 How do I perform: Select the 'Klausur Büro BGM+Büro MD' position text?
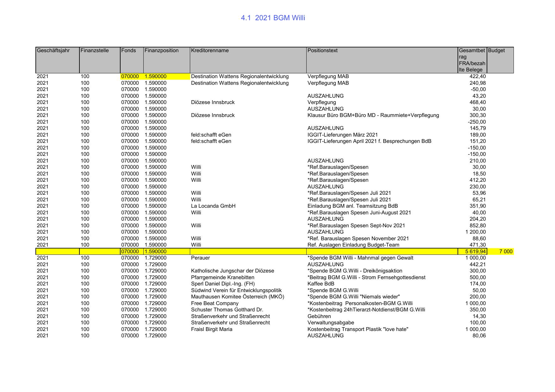373,115
